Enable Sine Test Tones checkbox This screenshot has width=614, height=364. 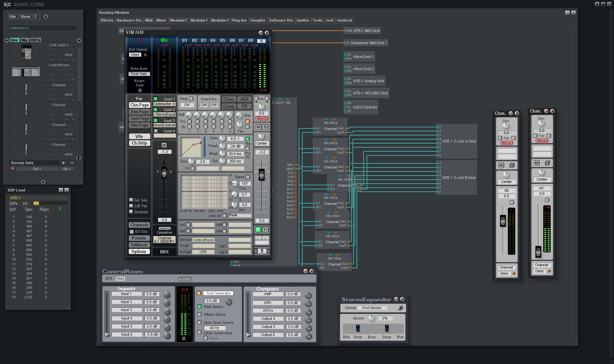coord(199,323)
